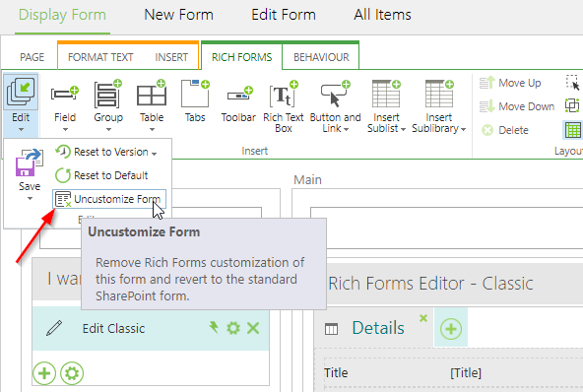Select Uncustomize Form option
The height and width of the screenshot is (392, 583).
click(109, 199)
